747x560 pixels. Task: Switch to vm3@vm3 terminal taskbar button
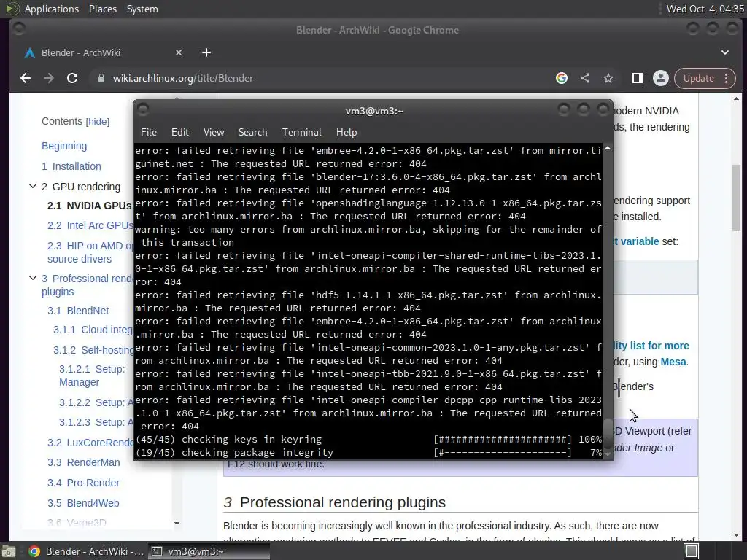209,551
